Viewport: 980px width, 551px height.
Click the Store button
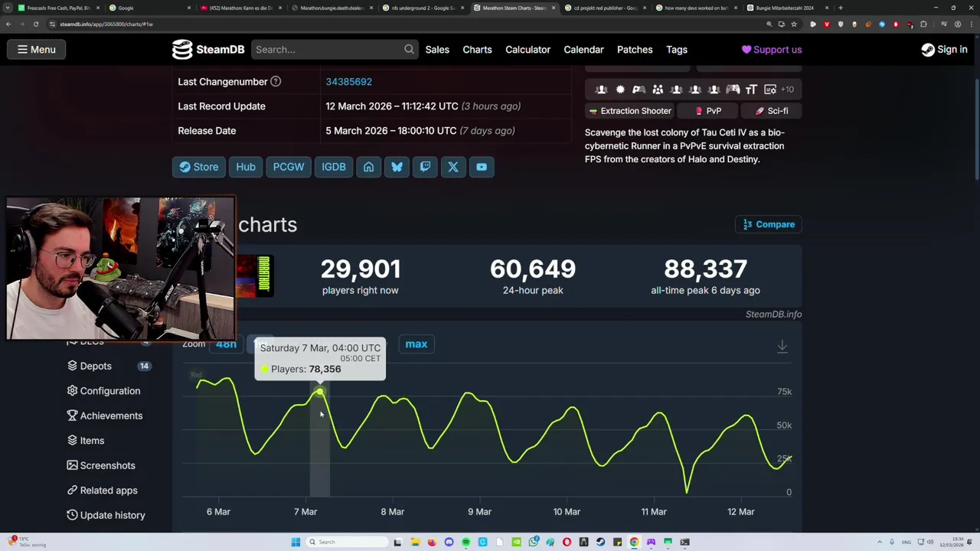[199, 167]
